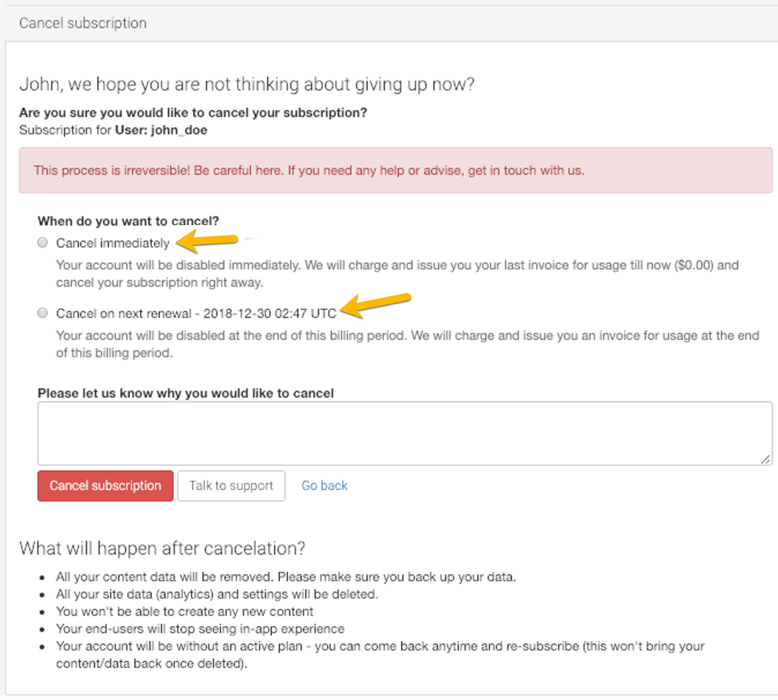Select the "Cancel immediately" radio button
Image resolution: width=778 pixels, height=700 pixels.
43,243
